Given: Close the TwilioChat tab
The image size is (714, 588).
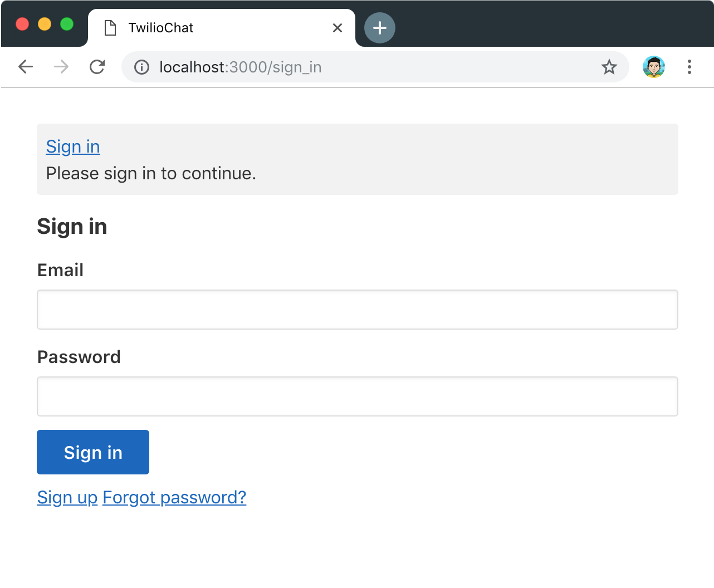Looking at the screenshot, I should coord(338,28).
